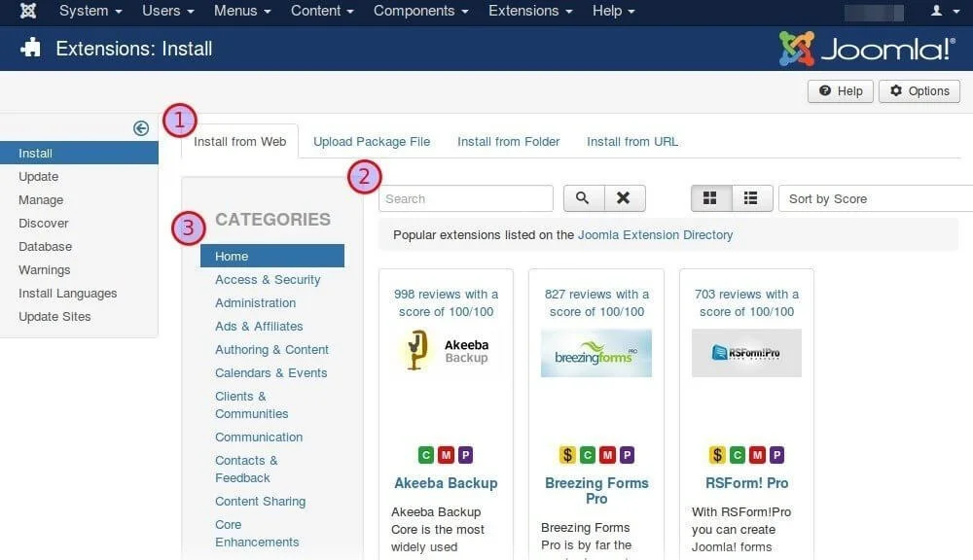Collapse sidebar with the circled arrow icon
The image size is (973, 560).
click(x=141, y=128)
